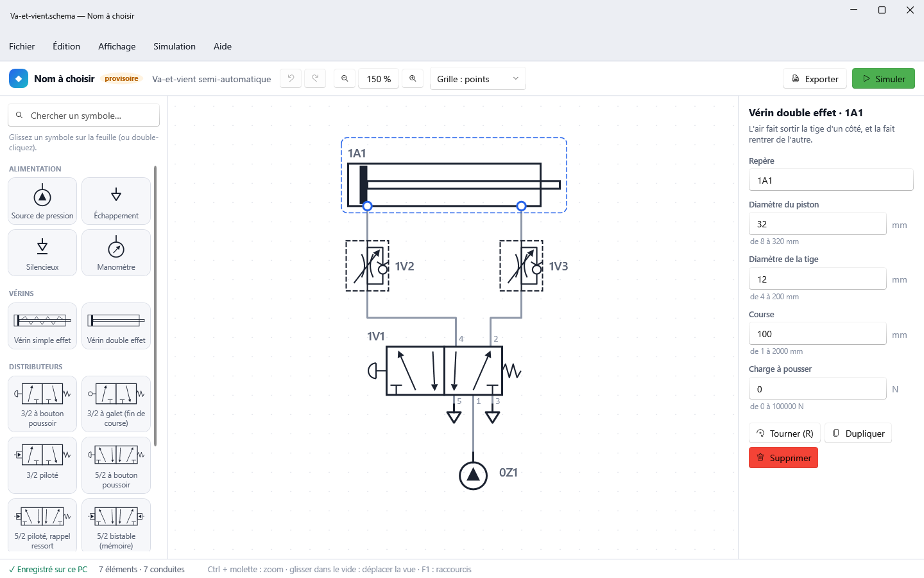924x578 pixels.
Task: Choose the 3/2 à galet distributor
Action: point(116,404)
